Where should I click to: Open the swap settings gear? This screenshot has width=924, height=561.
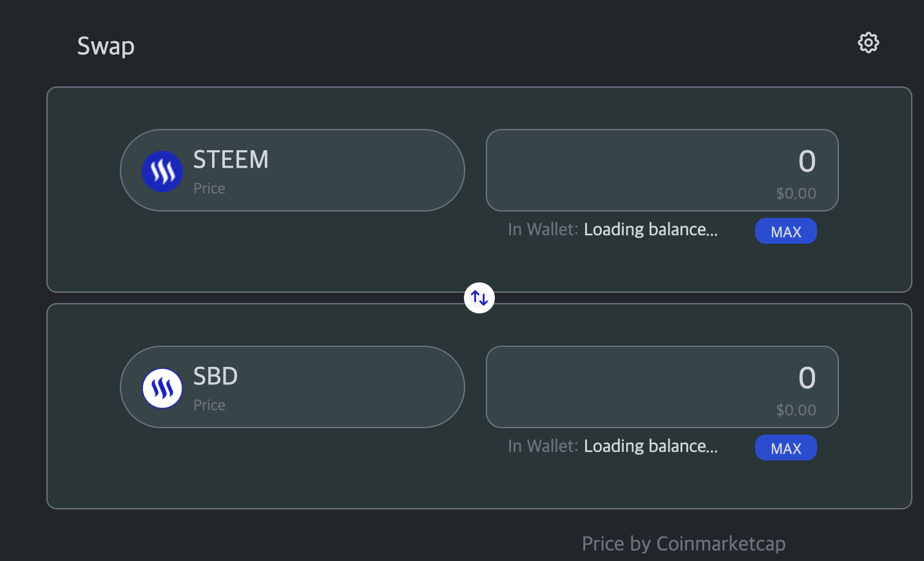(x=868, y=43)
